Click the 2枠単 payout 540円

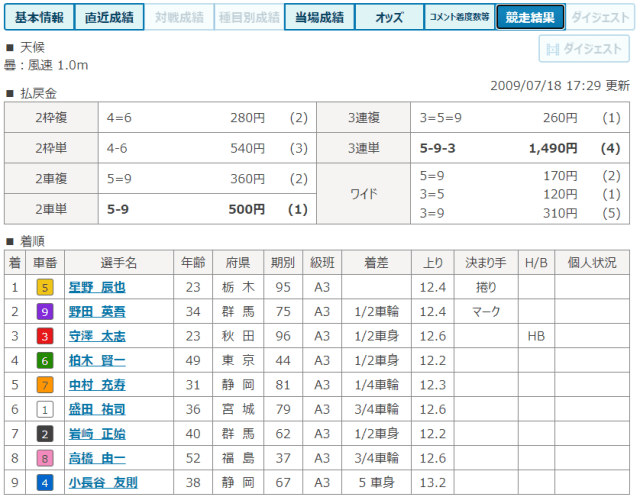247,148
